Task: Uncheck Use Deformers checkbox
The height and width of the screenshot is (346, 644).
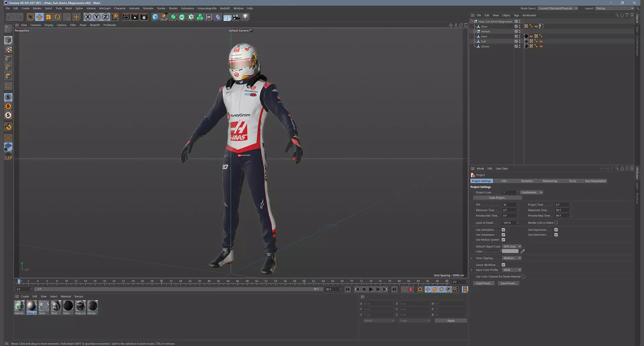Action: pyautogui.click(x=556, y=235)
